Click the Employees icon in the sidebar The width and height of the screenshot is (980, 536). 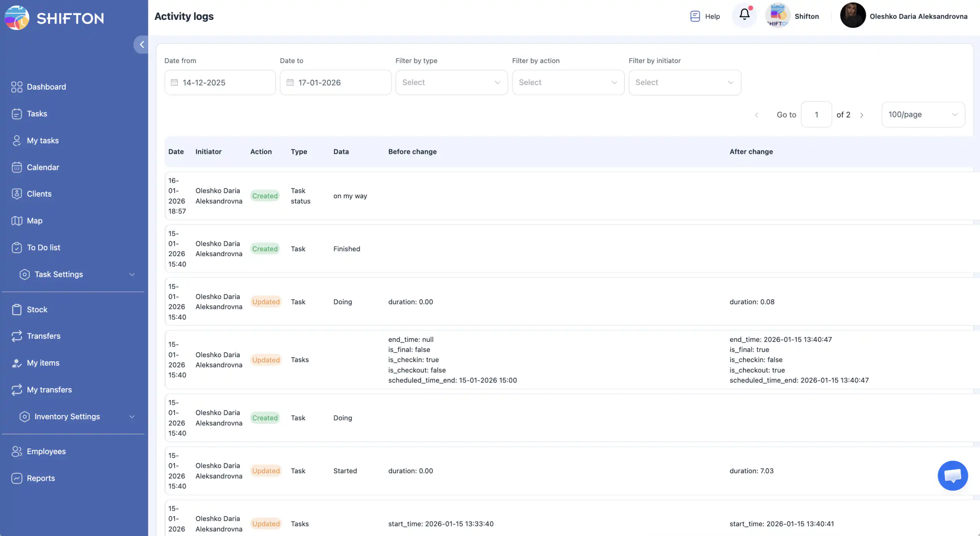tap(16, 451)
